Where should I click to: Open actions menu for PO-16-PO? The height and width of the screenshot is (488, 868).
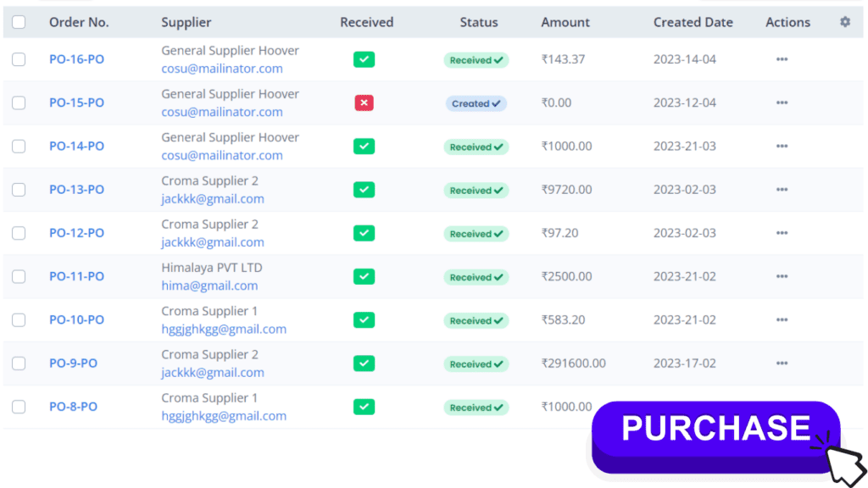coord(782,59)
